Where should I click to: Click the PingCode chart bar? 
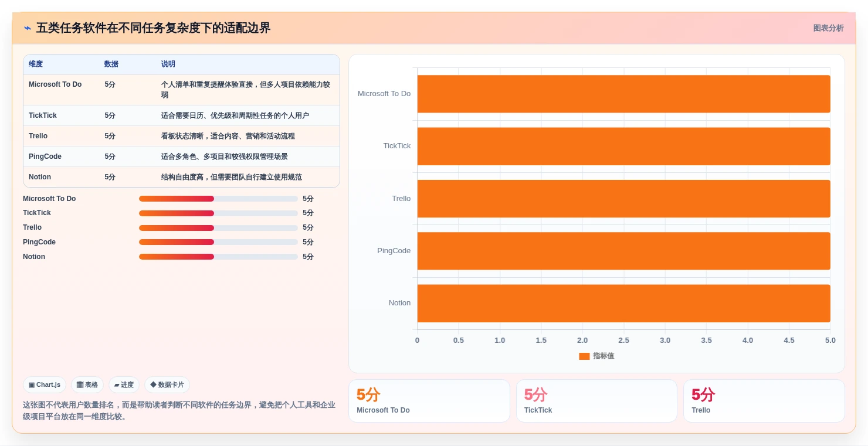click(x=623, y=251)
